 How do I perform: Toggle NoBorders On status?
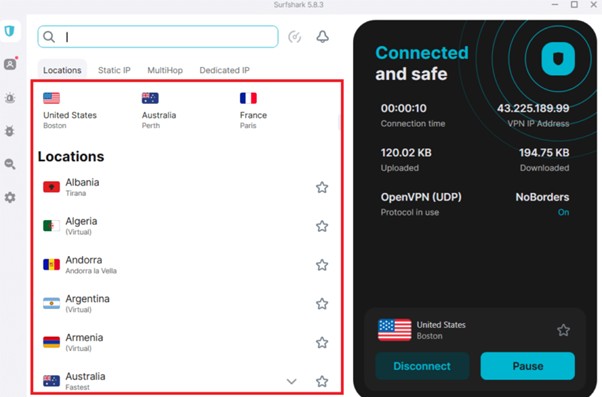[563, 212]
